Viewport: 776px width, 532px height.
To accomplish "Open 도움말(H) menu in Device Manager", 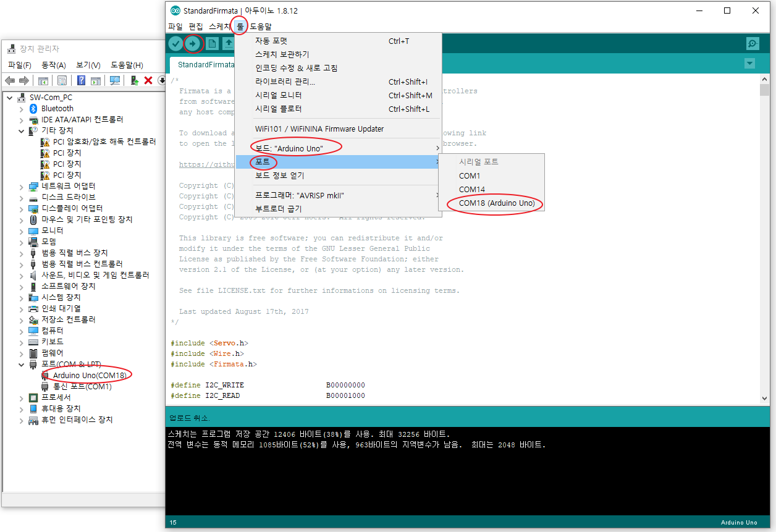I will (x=127, y=65).
